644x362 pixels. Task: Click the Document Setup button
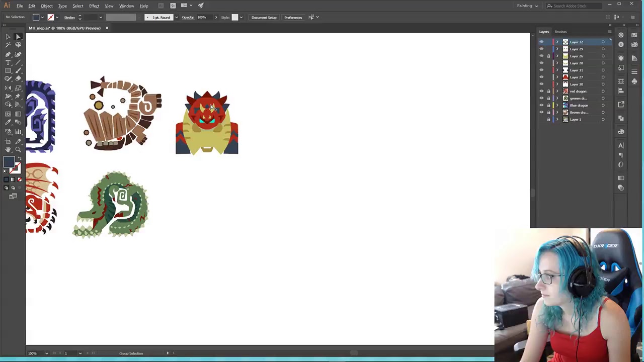point(264,17)
